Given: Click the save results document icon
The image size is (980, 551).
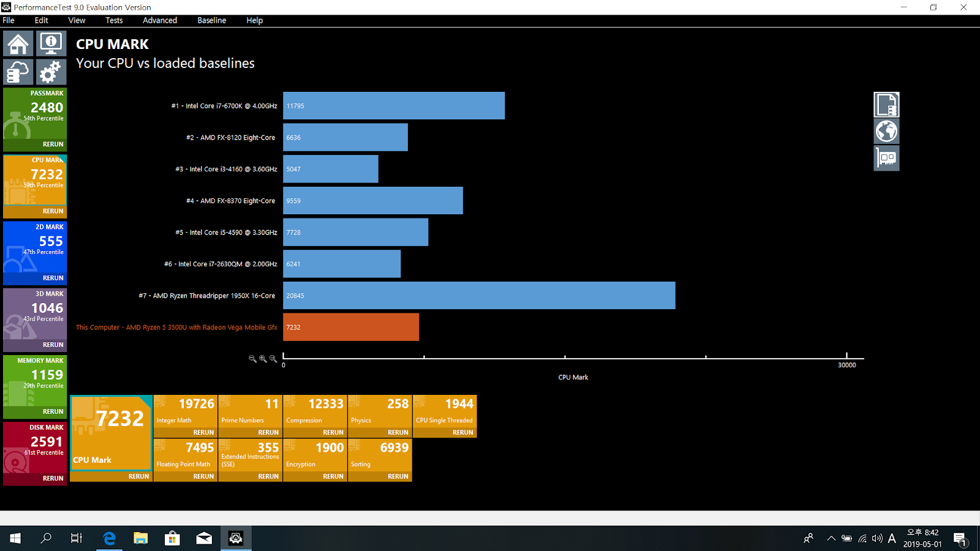Looking at the screenshot, I should point(886,105).
